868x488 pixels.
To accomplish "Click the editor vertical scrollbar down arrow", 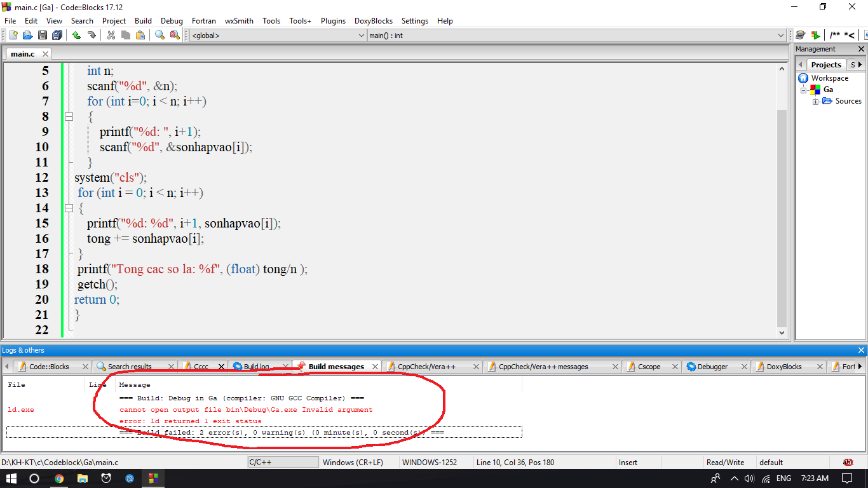I will click(x=782, y=332).
